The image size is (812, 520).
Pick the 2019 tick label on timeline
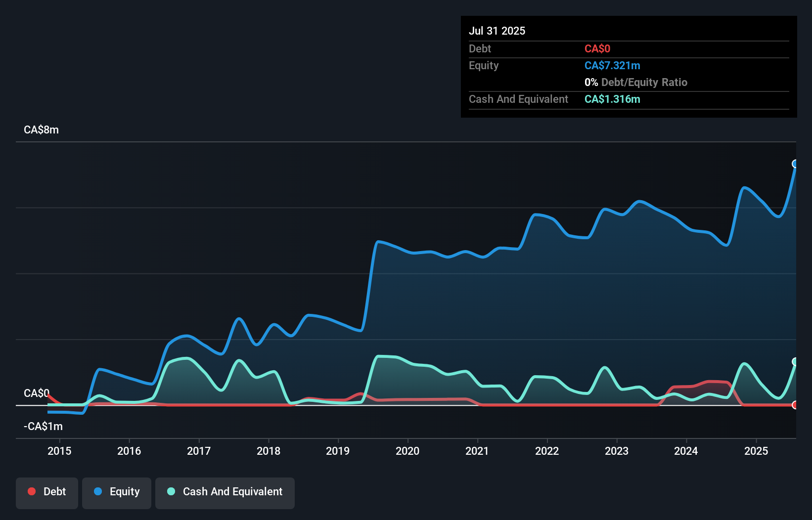338,451
